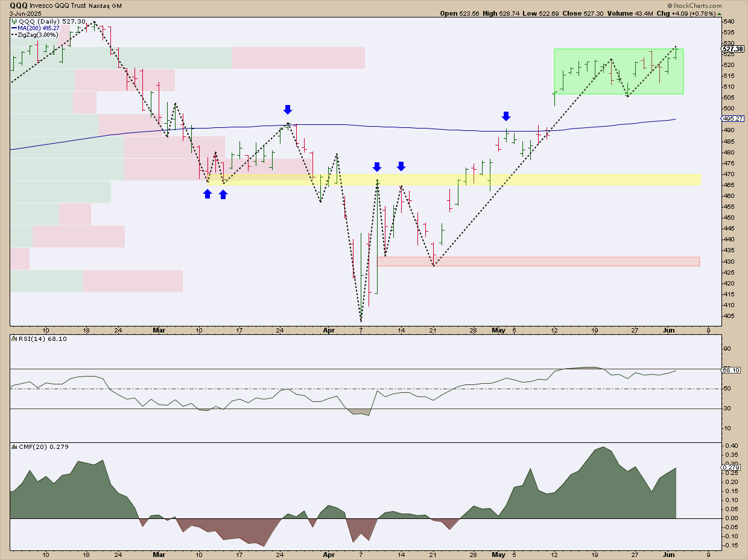The image size is (748, 560).
Task: Click the Mar month label under the price panel
Action: [x=159, y=331]
